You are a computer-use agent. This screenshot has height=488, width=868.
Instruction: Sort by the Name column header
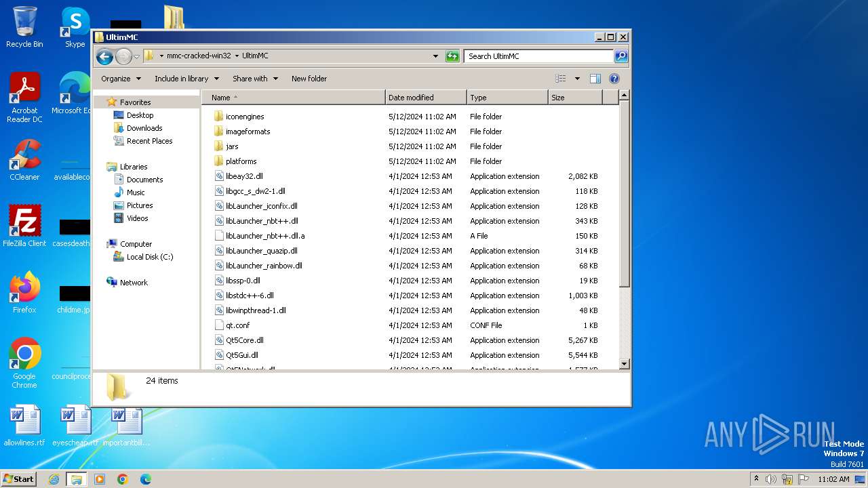pyautogui.click(x=293, y=98)
